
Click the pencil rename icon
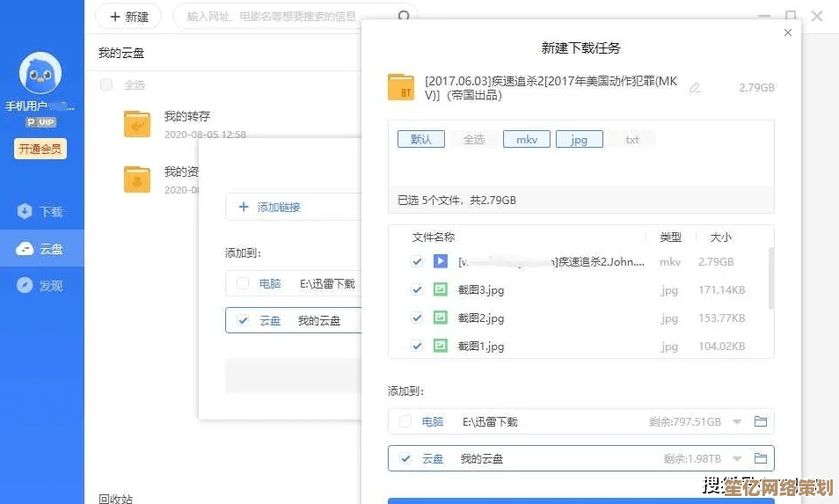click(x=695, y=88)
